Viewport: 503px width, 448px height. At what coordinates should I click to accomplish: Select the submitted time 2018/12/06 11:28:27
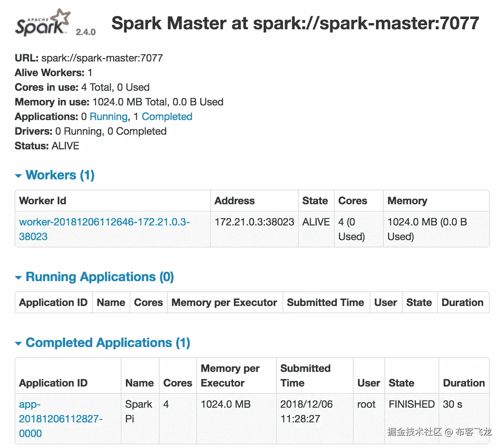tap(306, 411)
